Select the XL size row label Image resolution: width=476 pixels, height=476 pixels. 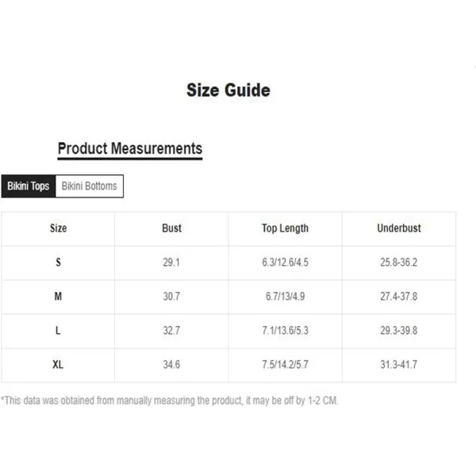point(58,364)
